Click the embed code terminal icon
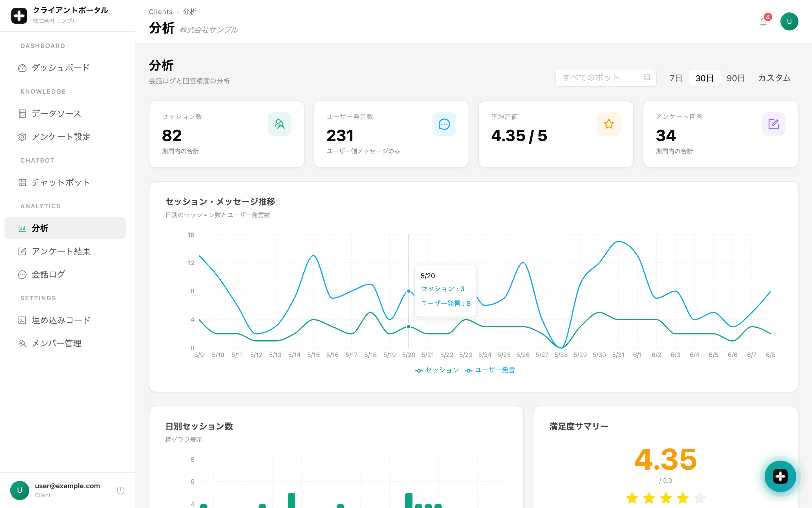 click(x=22, y=320)
